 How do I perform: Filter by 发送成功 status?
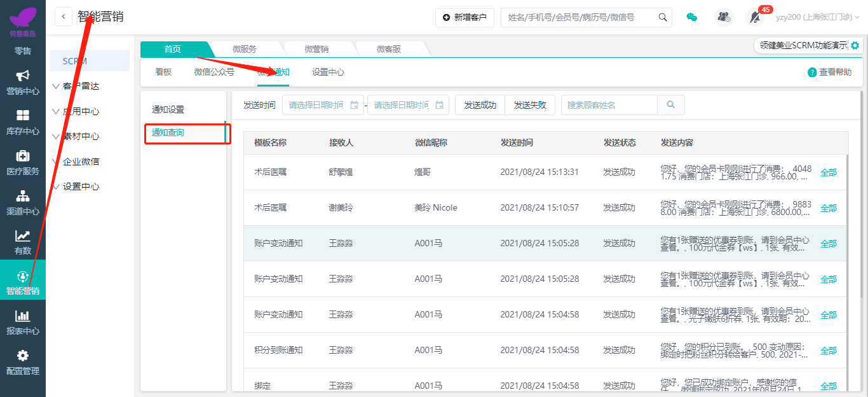(x=480, y=105)
